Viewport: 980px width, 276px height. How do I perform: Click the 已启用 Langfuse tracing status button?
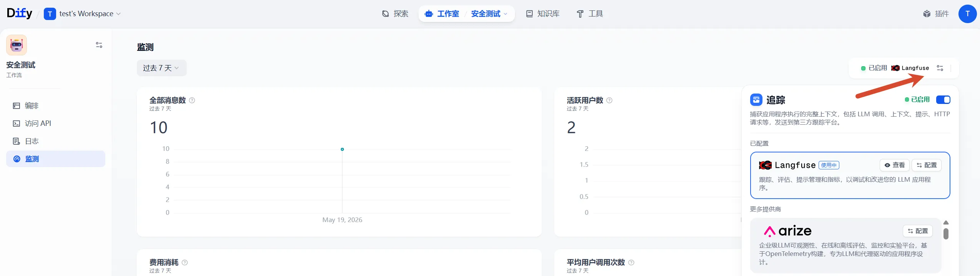895,68
